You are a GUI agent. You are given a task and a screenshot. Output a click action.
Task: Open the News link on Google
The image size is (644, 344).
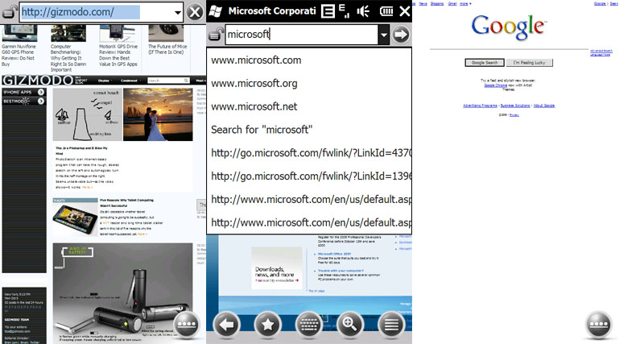point(423,4)
